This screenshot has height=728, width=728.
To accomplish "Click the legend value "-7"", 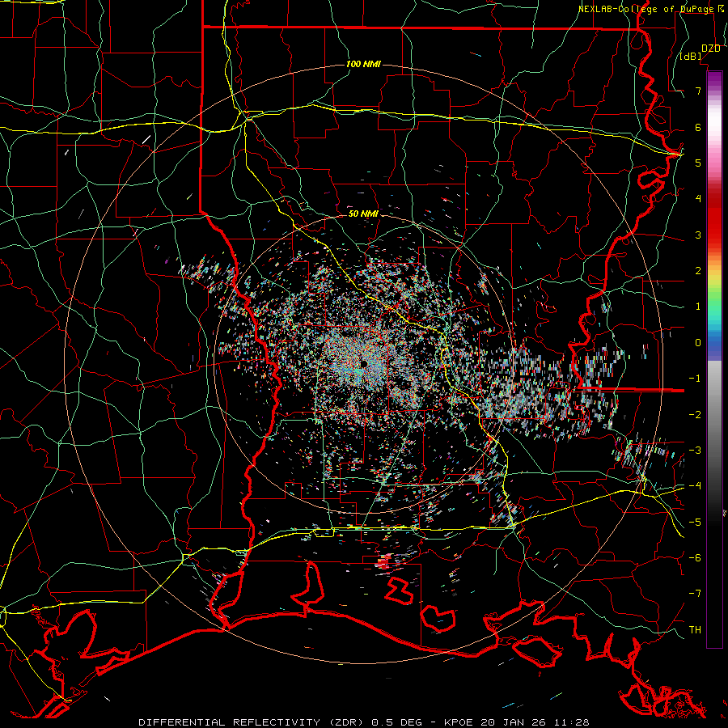I will [695, 594].
